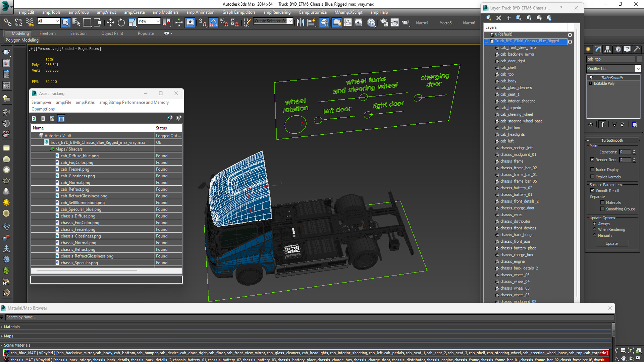Switch to the Object Paint ribbon tab
The image size is (644, 362).
[112, 33]
